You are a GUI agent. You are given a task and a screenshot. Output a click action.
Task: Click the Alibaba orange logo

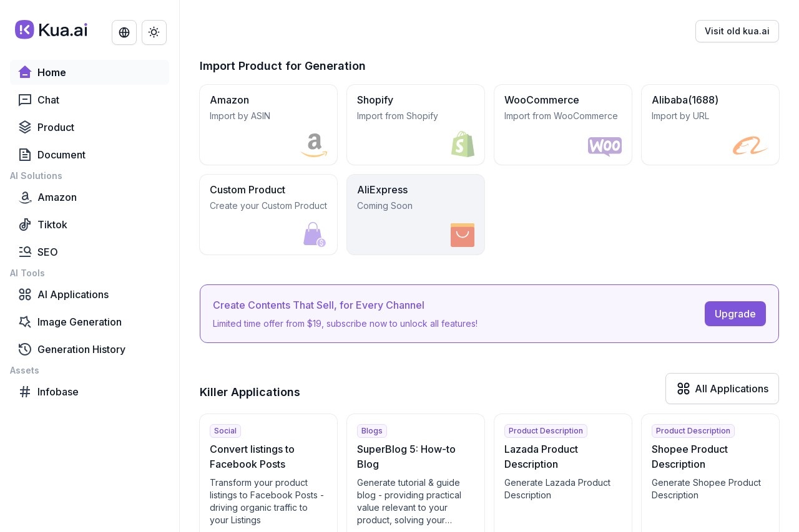coord(750,145)
